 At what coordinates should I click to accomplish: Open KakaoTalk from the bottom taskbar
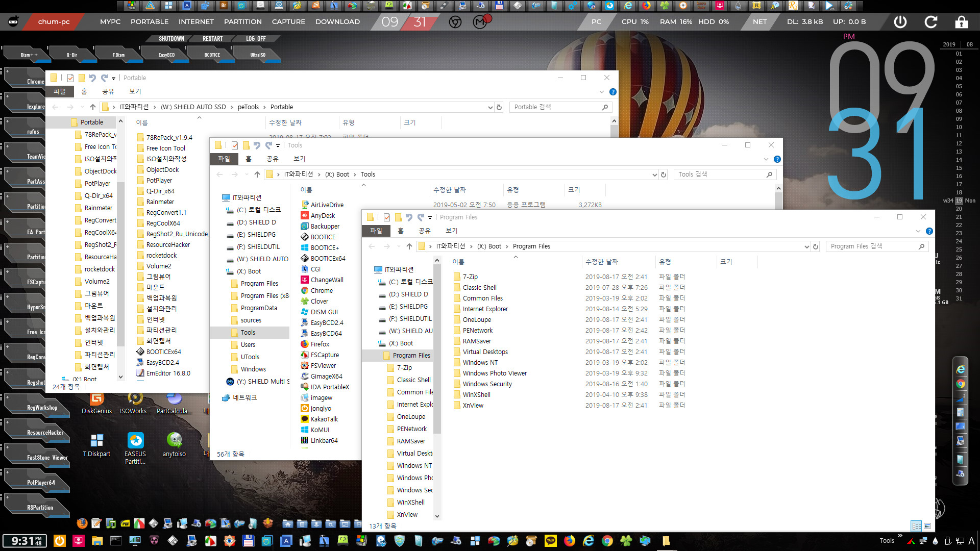click(551, 541)
